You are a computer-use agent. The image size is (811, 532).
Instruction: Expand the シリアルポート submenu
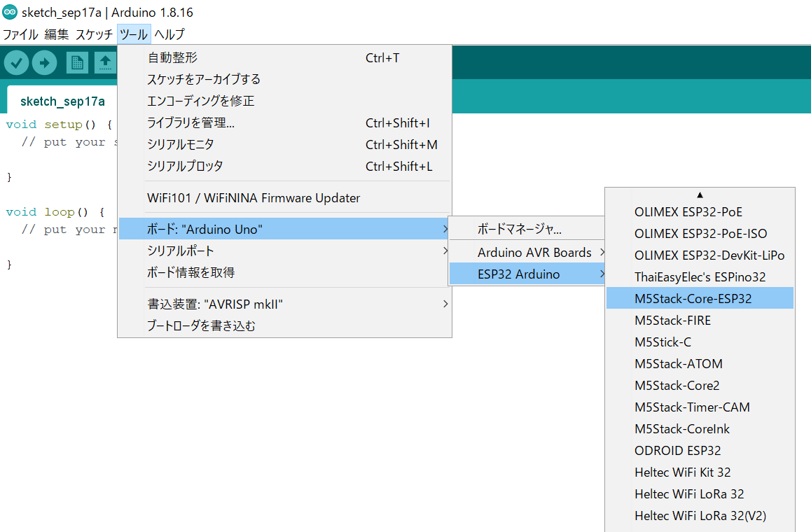tap(285, 251)
